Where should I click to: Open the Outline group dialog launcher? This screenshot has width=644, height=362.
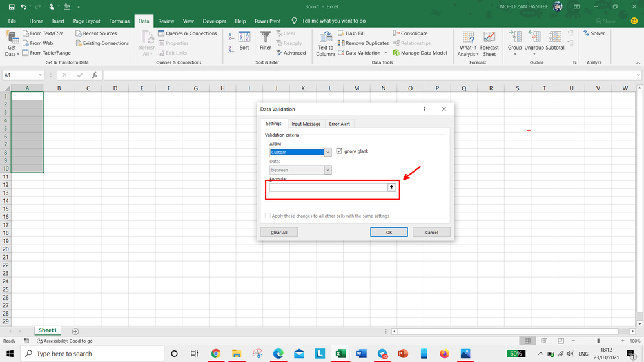coord(574,62)
